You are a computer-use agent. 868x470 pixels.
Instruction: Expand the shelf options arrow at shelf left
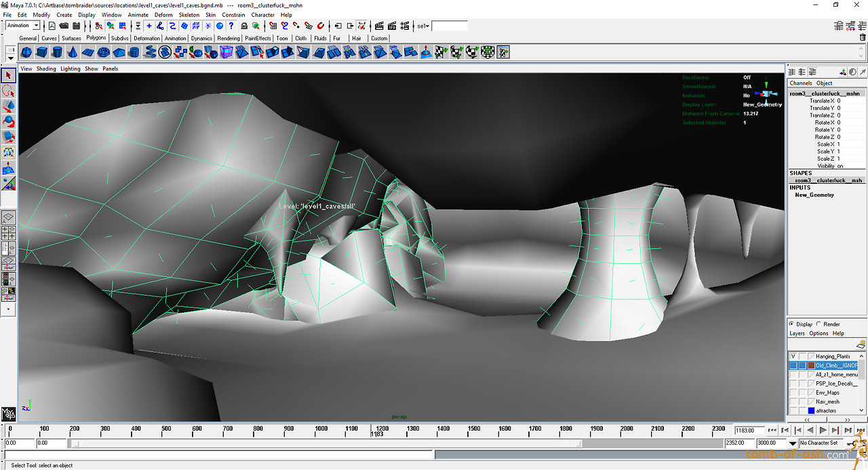(x=9, y=57)
